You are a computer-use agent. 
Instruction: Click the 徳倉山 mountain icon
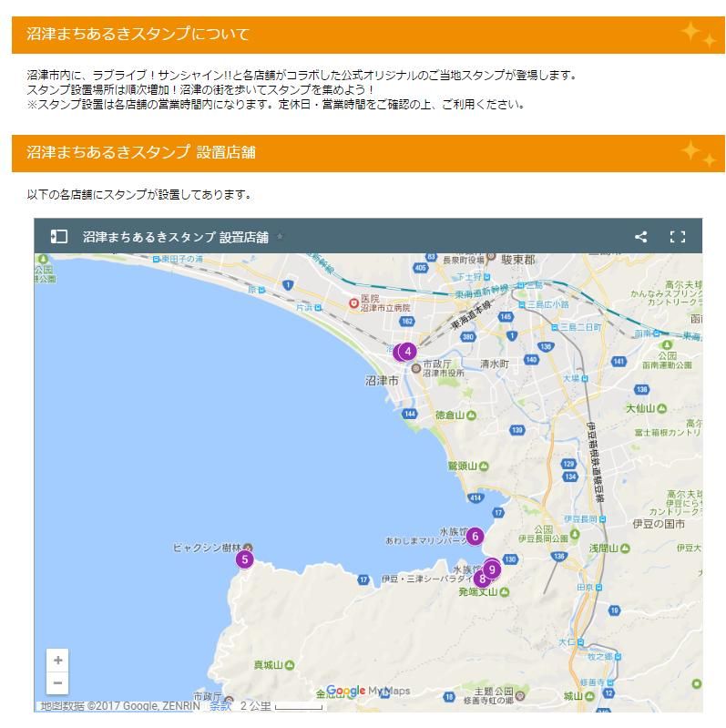coord(472,415)
